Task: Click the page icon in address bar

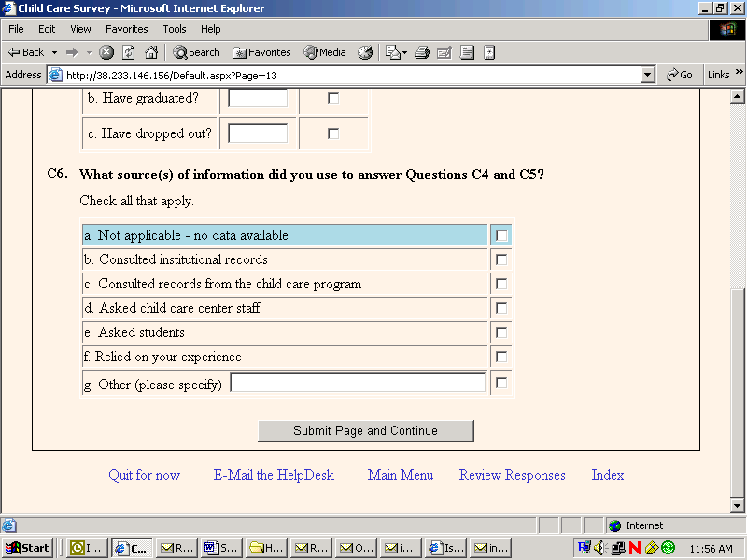Action: [56, 76]
